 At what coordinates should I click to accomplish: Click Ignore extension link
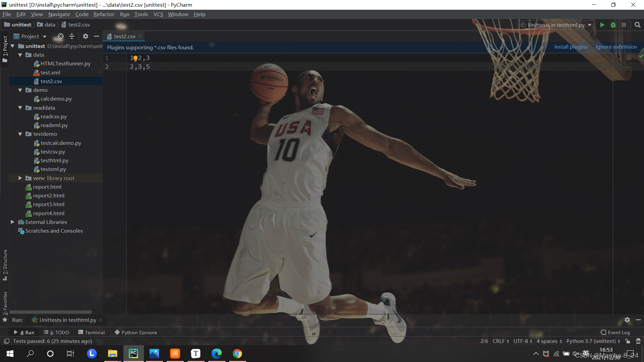point(616,47)
